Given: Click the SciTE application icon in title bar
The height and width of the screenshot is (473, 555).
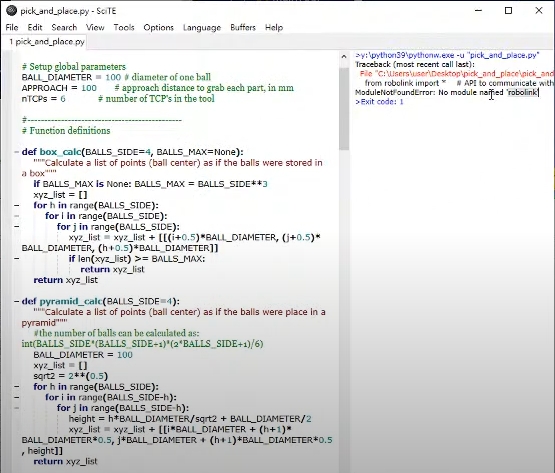Looking at the screenshot, I should tap(11, 11).
